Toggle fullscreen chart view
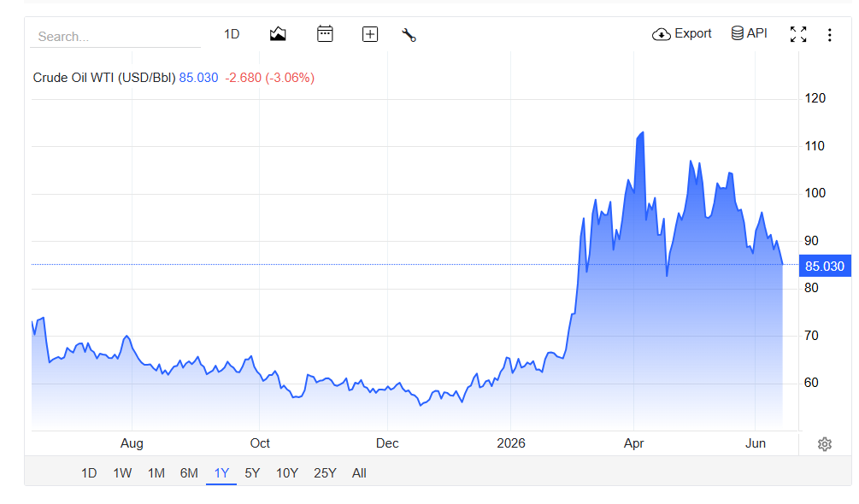 tap(798, 34)
